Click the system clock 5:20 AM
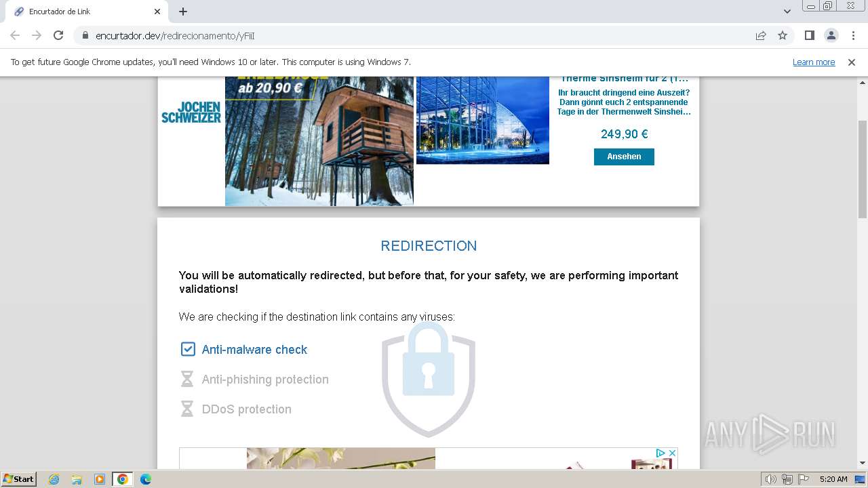Image resolution: width=868 pixels, height=488 pixels. pyautogui.click(x=833, y=479)
